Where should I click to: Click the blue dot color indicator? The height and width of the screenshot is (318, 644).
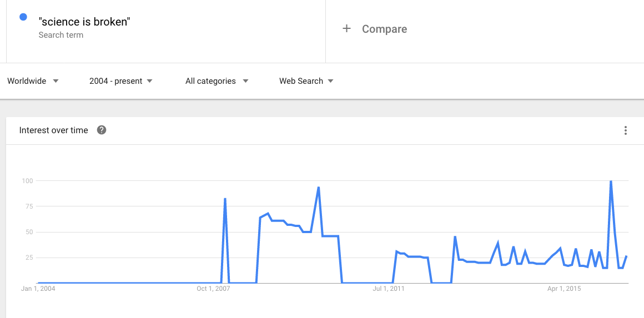[x=23, y=17]
